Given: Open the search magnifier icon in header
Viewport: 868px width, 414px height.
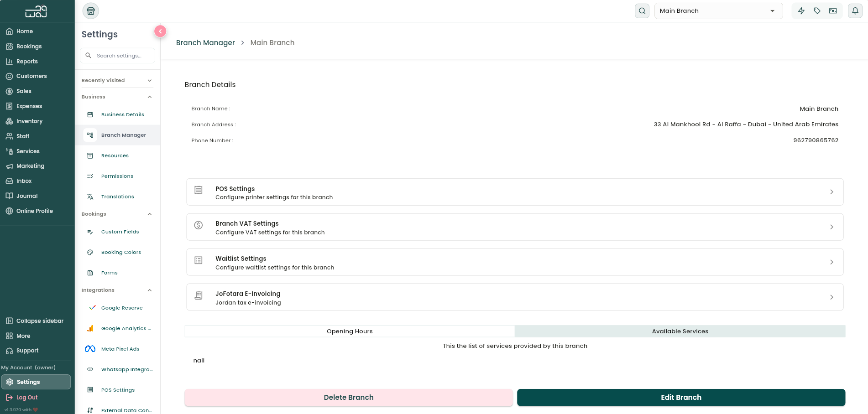Looking at the screenshot, I should pos(642,11).
